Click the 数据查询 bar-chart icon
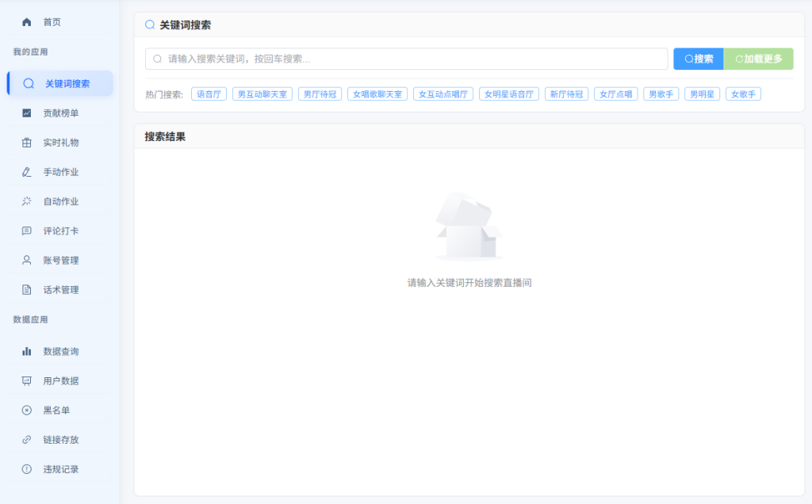The image size is (812, 504). coord(26,351)
